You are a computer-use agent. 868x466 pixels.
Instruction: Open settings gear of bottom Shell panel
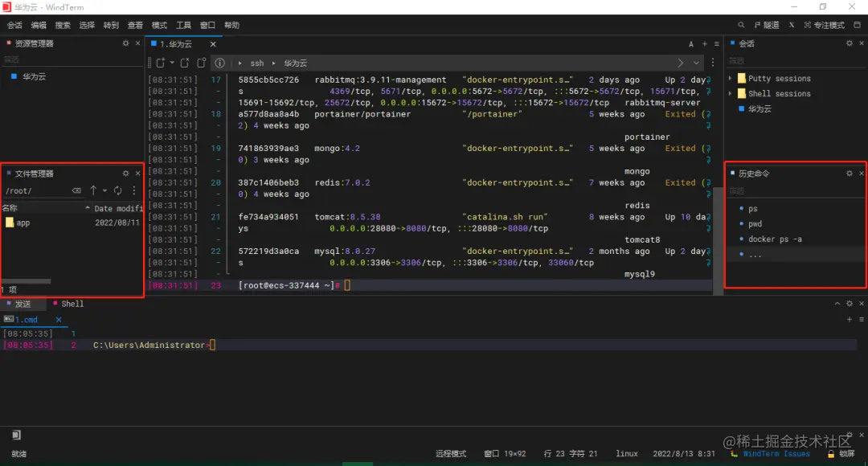click(x=850, y=303)
